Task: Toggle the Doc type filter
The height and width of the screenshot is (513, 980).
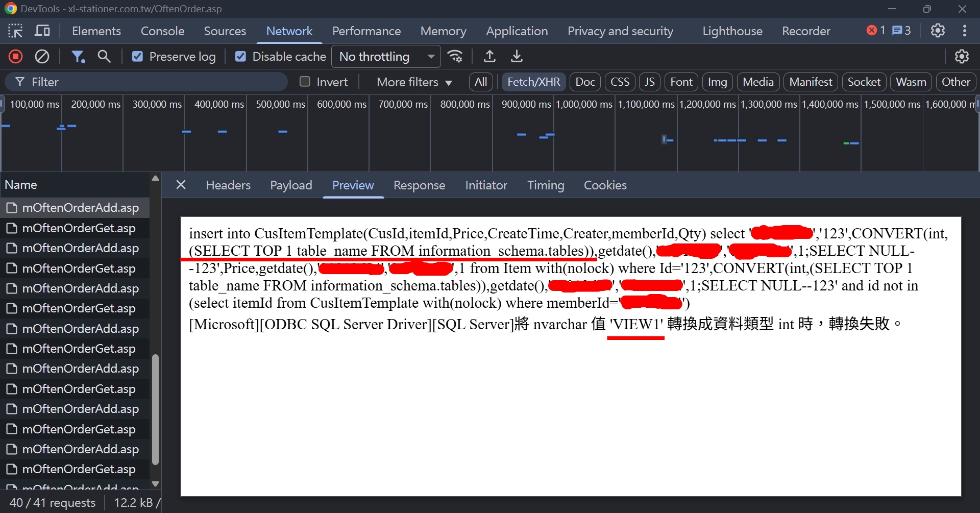Action: [x=585, y=82]
